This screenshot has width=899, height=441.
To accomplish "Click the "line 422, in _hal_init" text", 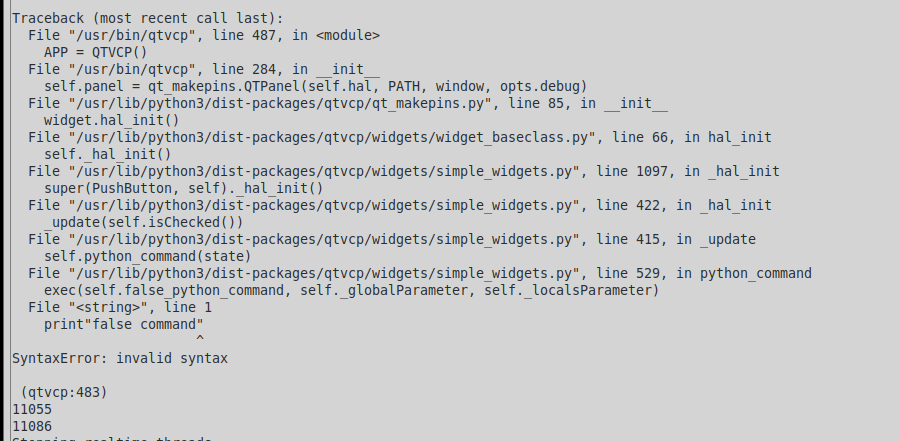I will 684,205.
